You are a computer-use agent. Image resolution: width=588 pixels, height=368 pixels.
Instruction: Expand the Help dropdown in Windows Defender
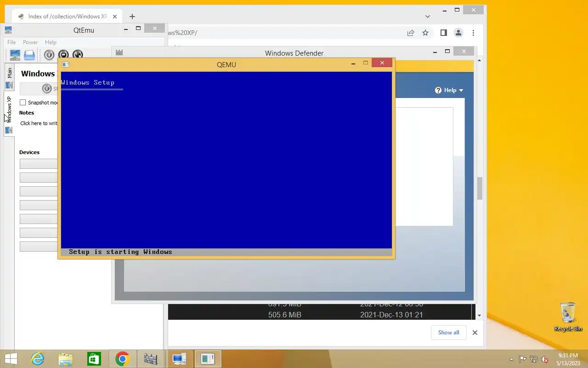(449, 90)
